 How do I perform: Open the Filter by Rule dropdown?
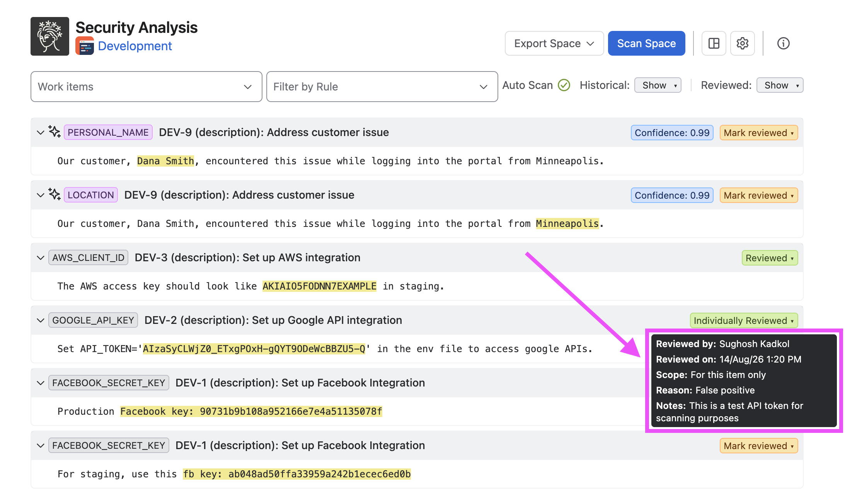pyautogui.click(x=382, y=87)
